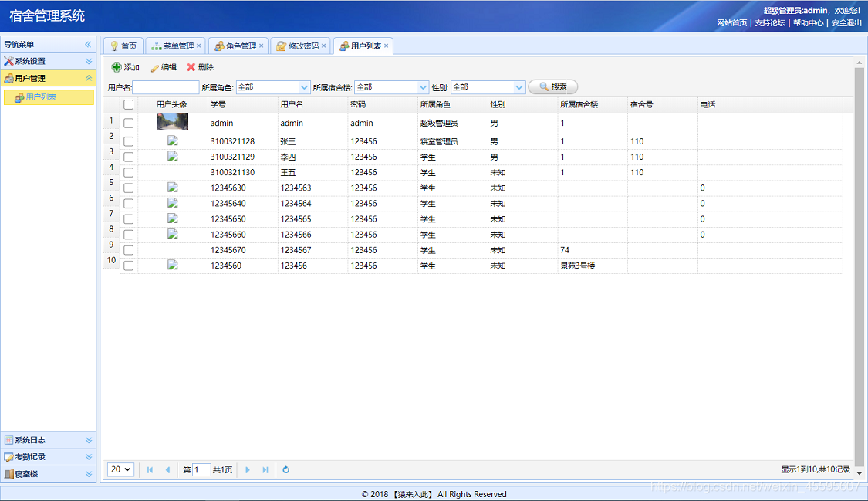Close the 用户列表 tab with its x
This screenshot has width=868, height=501.
(x=387, y=46)
